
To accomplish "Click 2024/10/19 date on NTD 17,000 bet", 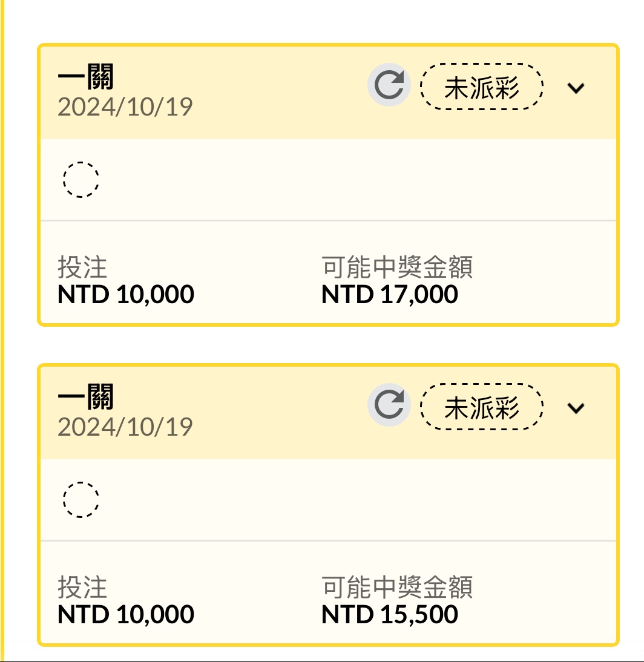I will coord(125,107).
